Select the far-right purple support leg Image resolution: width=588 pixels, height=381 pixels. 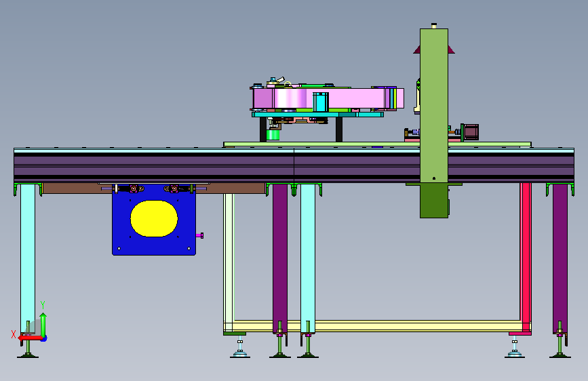(x=560, y=258)
